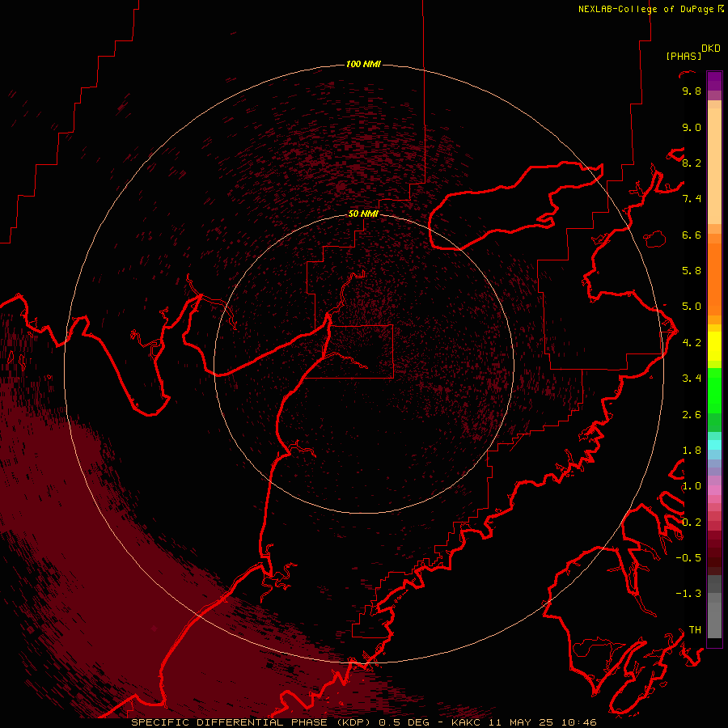Image resolution: width=728 pixels, height=728 pixels.
Task: Click the DKD units label above the legend
Action: tap(711, 49)
